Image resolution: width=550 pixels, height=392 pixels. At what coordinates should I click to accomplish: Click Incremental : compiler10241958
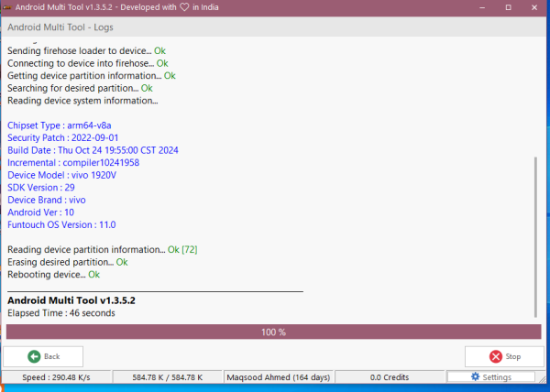(73, 162)
